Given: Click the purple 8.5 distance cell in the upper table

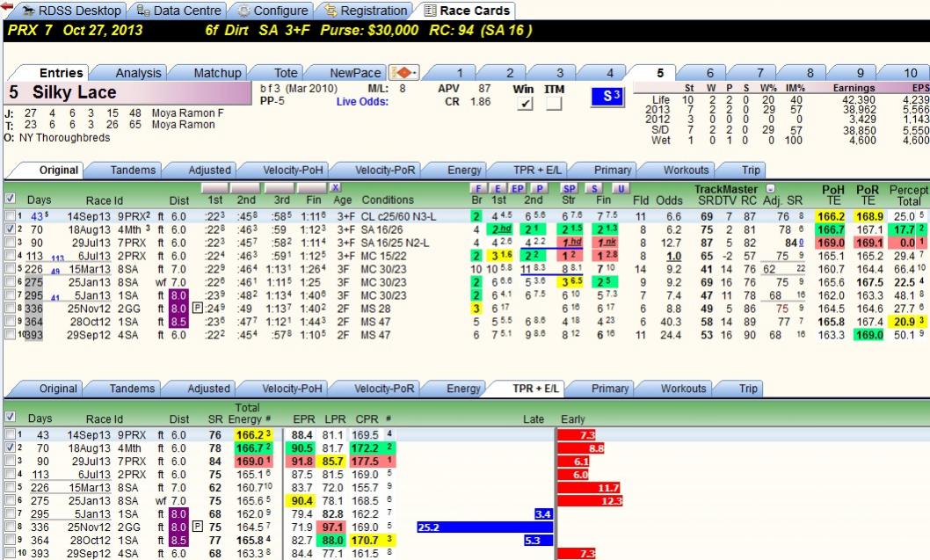Looking at the screenshot, I should (178, 322).
